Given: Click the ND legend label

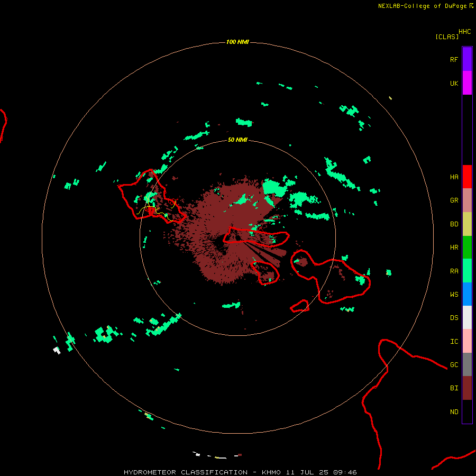Looking at the screenshot, I should tap(454, 412).
